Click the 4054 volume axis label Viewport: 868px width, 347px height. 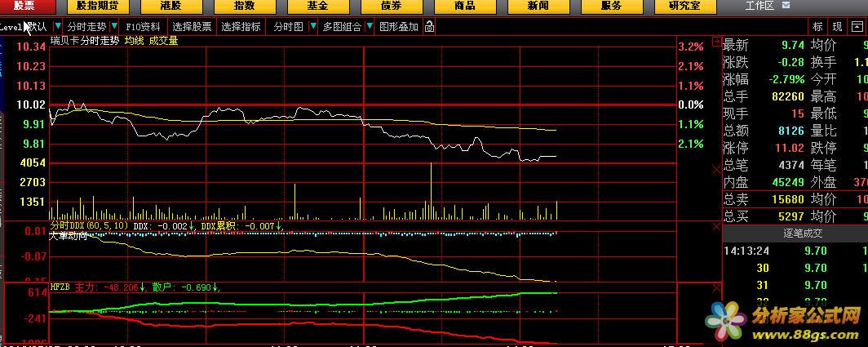[x=32, y=163]
